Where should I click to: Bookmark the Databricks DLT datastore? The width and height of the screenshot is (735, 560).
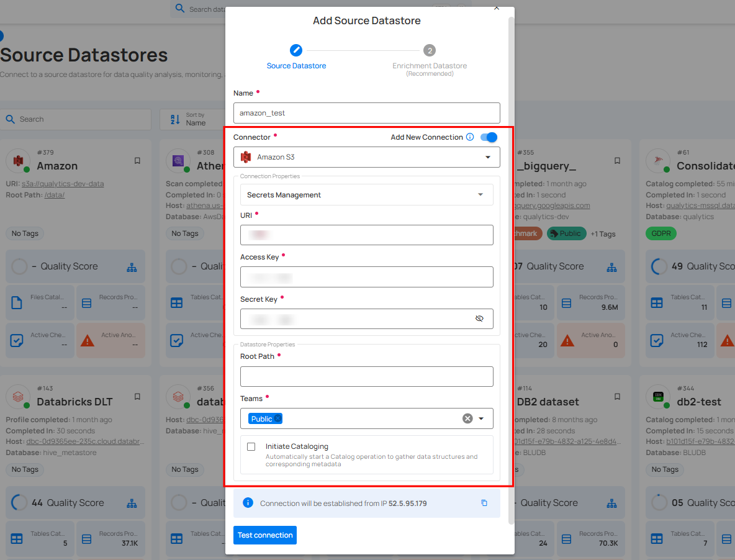pyautogui.click(x=137, y=396)
